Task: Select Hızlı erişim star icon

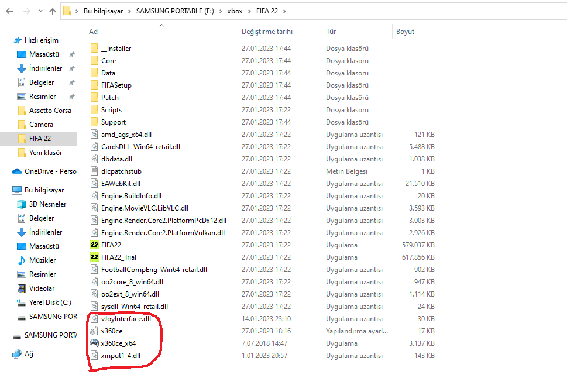Action: pyautogui.click(x=18, y=40)
